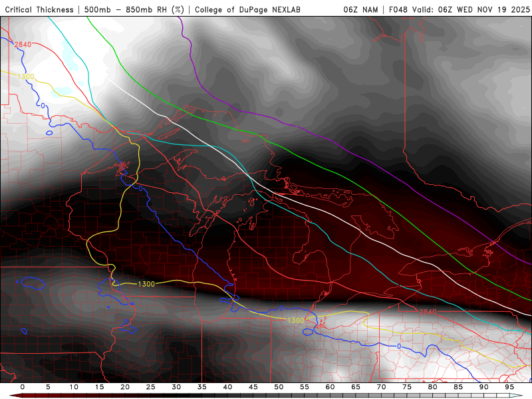
Task: Click the "F048 Valid: 06Z WED NOV 19 2025" text
Action: [460, 10]
